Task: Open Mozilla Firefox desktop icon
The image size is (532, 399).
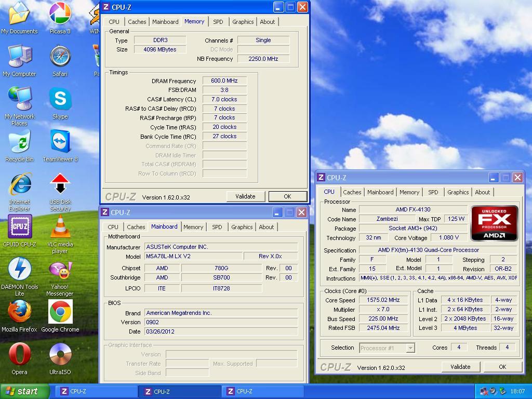Action: [x=19, y=316]
